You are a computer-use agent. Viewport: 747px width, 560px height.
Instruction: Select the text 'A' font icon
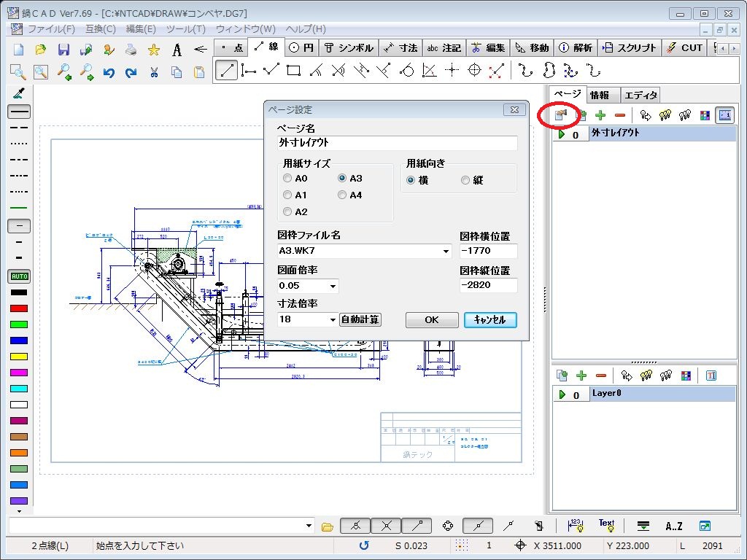pyautogui.click(x=177, y=49)
